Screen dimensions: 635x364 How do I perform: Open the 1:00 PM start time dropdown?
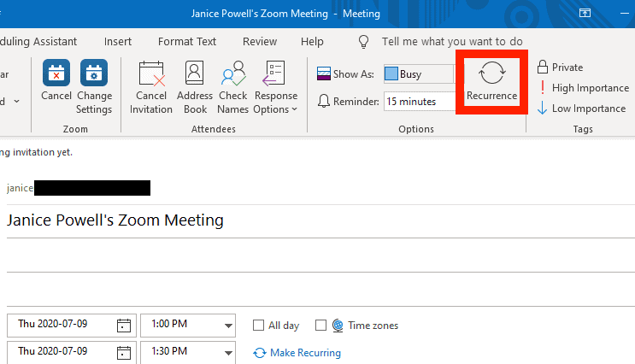pyautogui.click(x=228, y=326)
